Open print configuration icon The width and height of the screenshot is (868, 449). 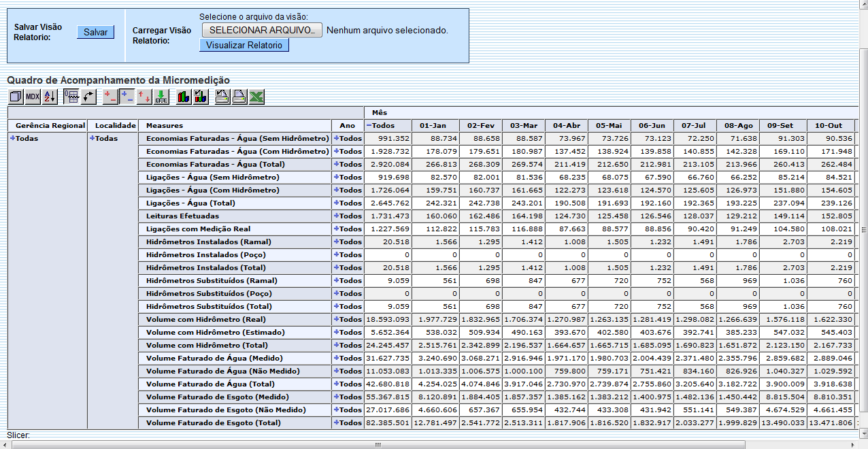222,97
